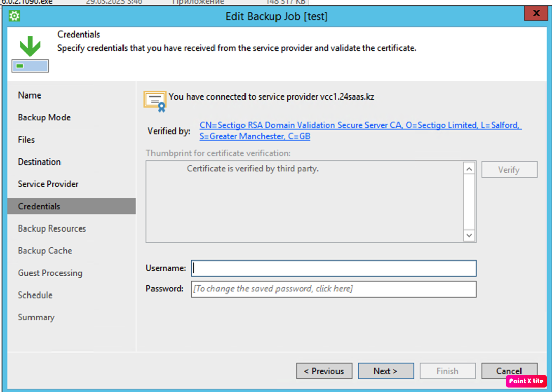Click the Credentials heading in header
The height and width of the screenshot is (392, 552).
coord(78,35)
